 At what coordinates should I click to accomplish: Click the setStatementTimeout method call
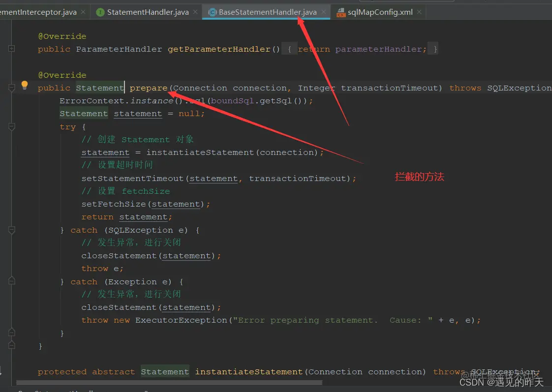pos(132,179)
